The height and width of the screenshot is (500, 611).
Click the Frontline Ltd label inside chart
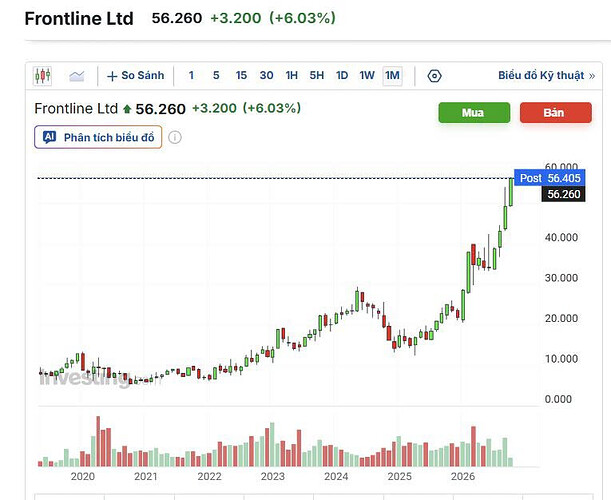(x=76, y=108)
